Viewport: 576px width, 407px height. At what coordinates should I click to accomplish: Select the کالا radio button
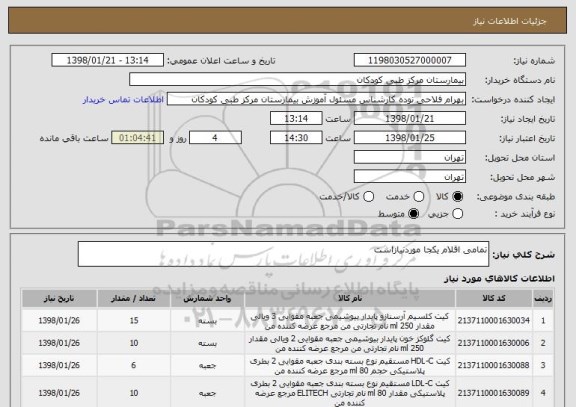coord(457,197)
